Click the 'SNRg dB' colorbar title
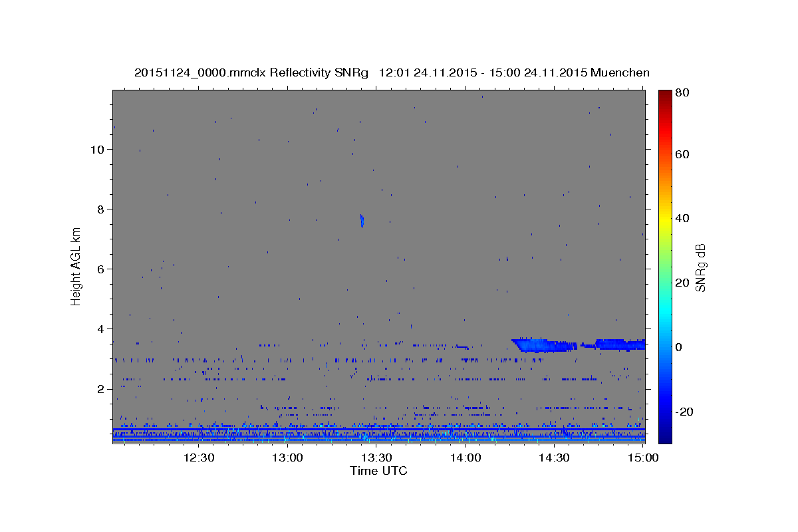The width and height of the screenshot is (798, 532). tap(700, 267)
